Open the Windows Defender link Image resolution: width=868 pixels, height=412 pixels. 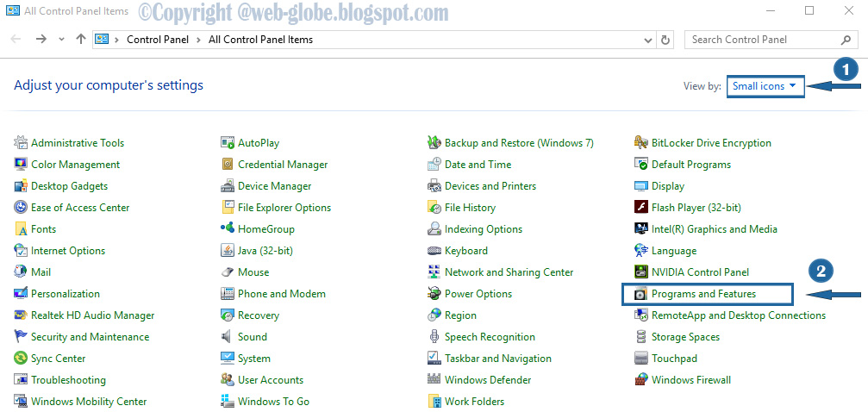point(488,380)
